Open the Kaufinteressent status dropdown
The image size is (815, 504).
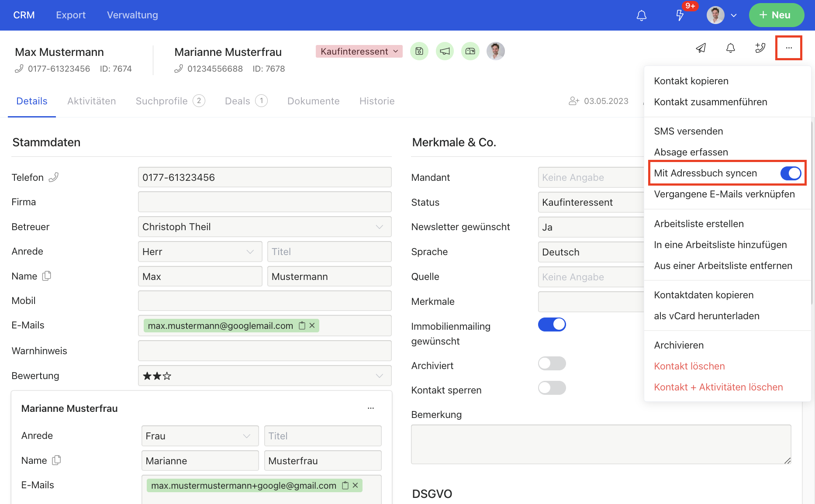click(359, 52)
